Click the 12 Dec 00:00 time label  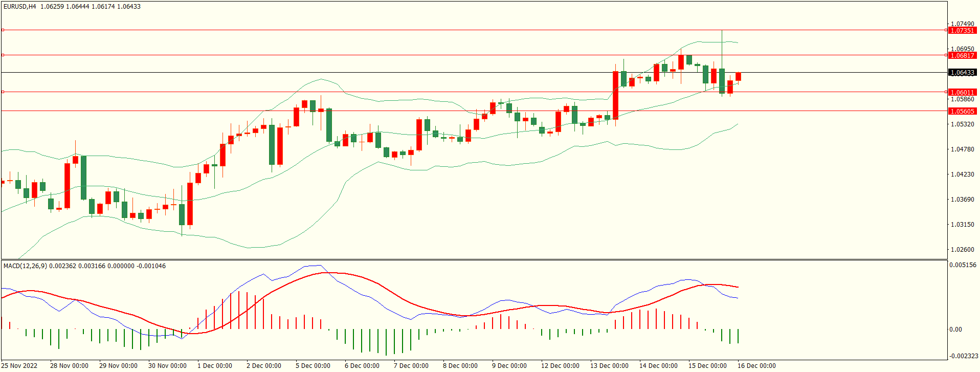(x=560, y=366)
